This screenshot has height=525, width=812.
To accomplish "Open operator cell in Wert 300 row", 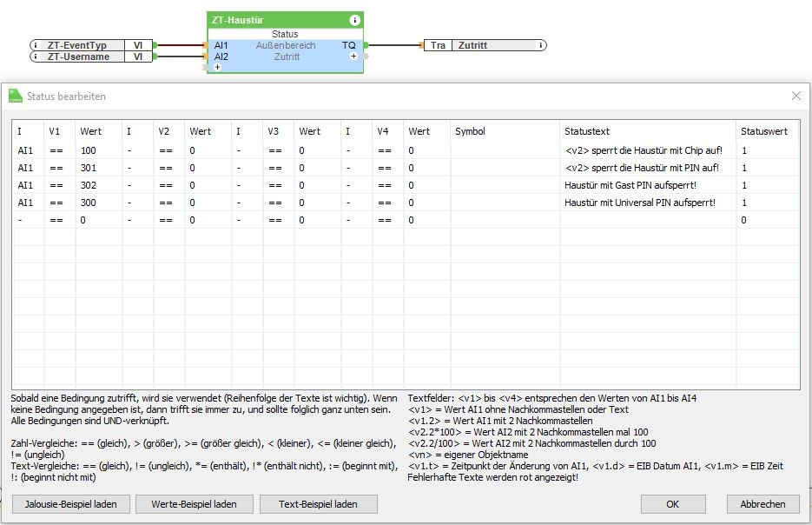I will coord(60,203).
